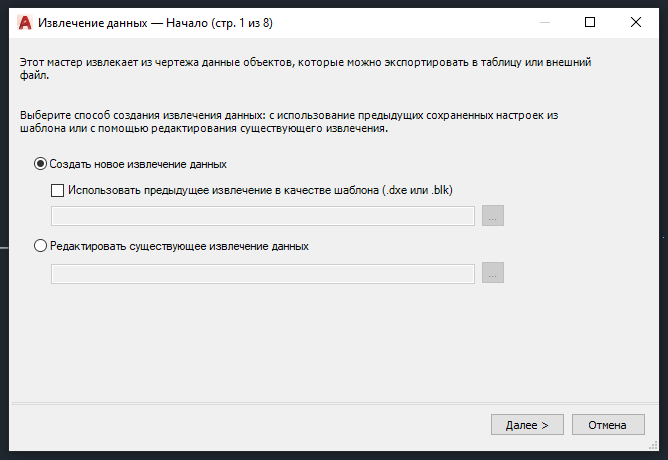The image size is (668, 460).
Task: Maximize the Извлечение данных wizard window
Action: tap(590, 21)
